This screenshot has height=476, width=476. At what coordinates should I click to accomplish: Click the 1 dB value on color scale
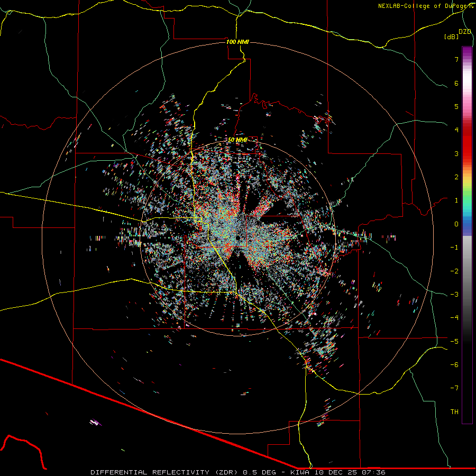coord(456,200)
